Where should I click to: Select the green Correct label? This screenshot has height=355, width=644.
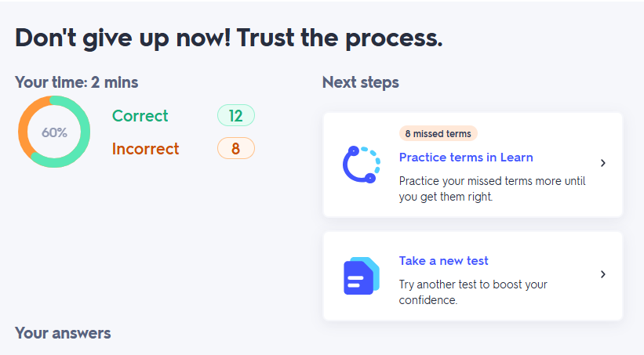(x=140, y=116)
